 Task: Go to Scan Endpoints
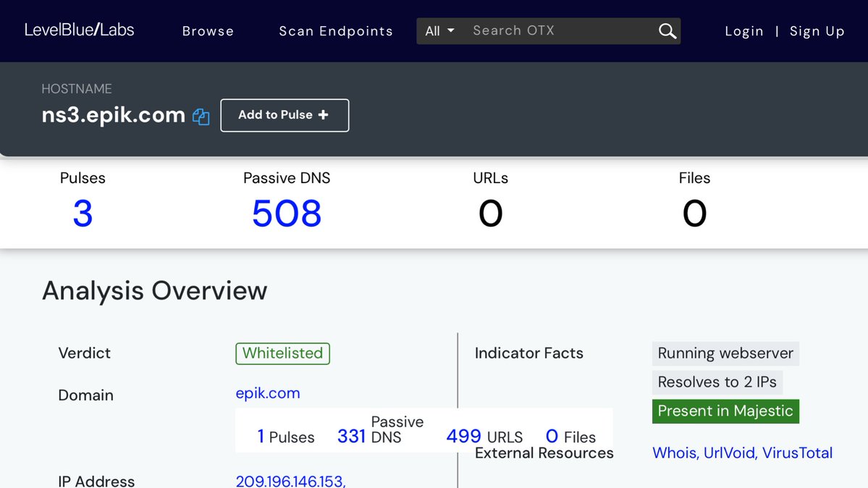pos(336,31)
